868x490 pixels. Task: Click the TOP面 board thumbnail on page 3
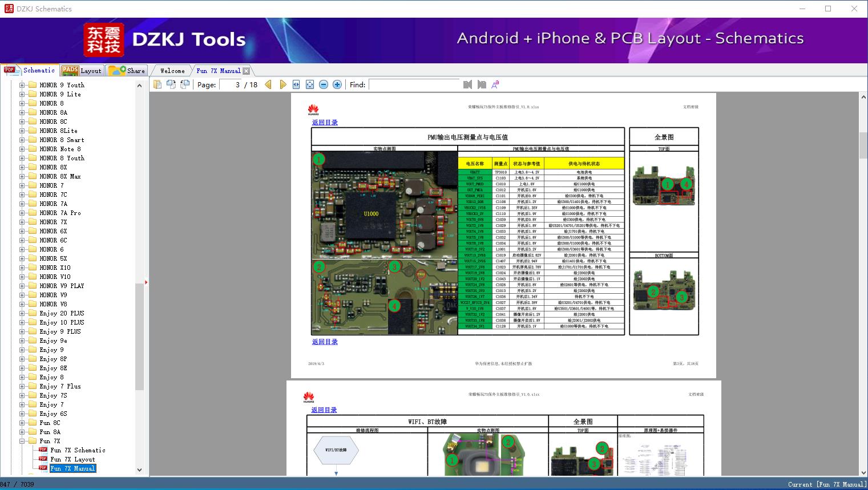click(x=664, y=185)
